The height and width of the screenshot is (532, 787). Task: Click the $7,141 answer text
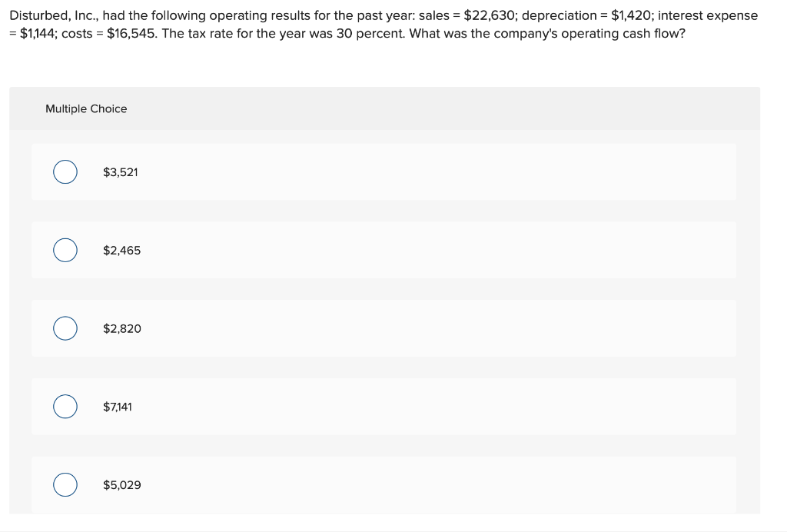point(118,407)
